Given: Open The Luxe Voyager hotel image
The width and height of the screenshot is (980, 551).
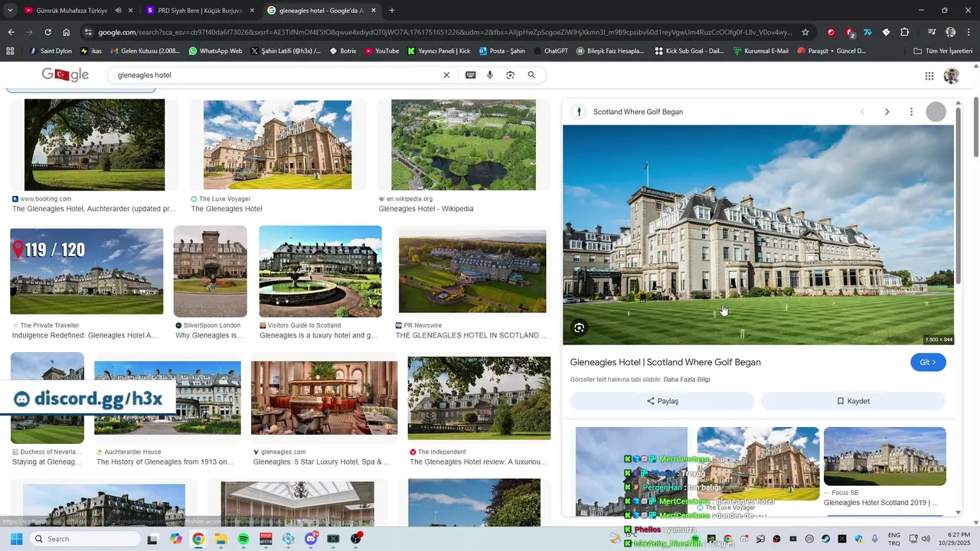Looking at the screenshot, I should [x=277, y=145].
